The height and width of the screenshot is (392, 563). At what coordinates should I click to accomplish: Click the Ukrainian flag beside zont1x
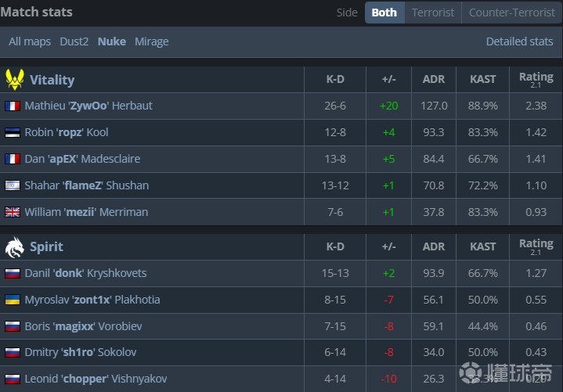coord(13,300)
